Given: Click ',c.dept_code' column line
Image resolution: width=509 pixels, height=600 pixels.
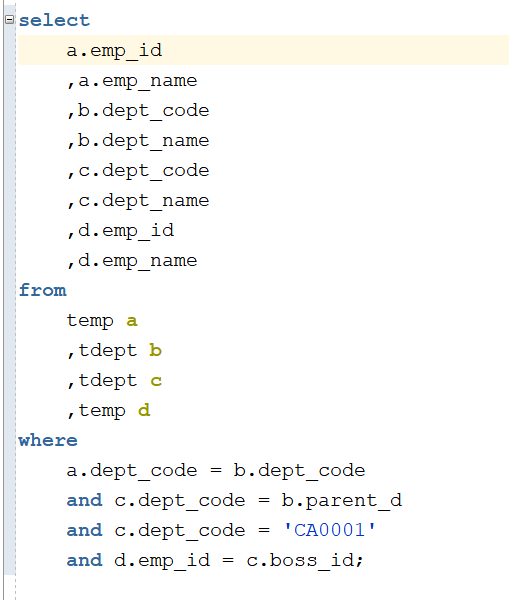Looking at the screenshot, I should (x=138, y=171).
